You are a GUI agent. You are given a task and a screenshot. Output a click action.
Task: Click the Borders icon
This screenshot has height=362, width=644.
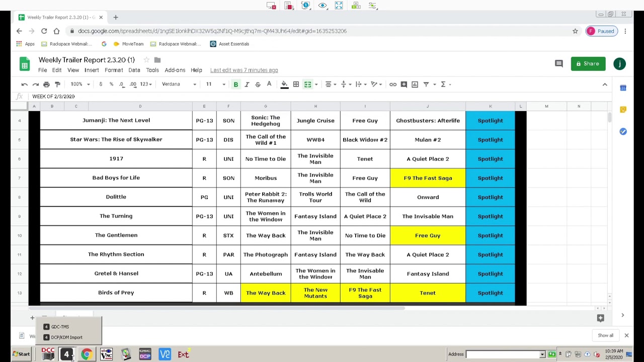[296, 84]
